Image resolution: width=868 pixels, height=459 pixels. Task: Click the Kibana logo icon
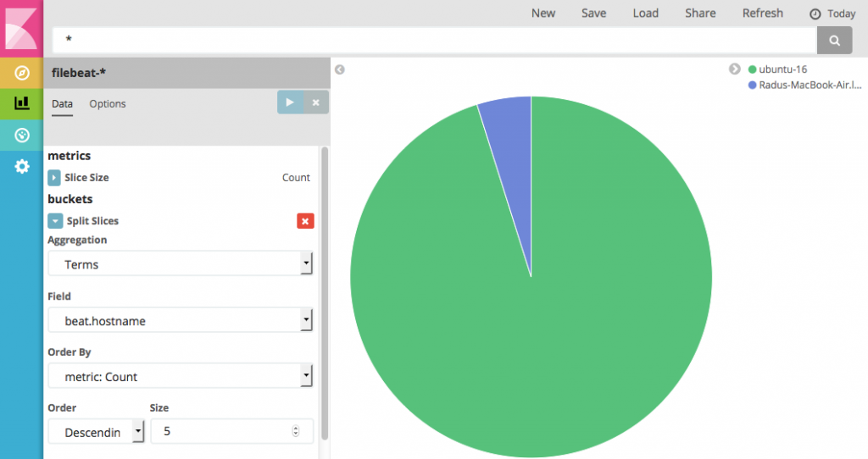point(21,27)
